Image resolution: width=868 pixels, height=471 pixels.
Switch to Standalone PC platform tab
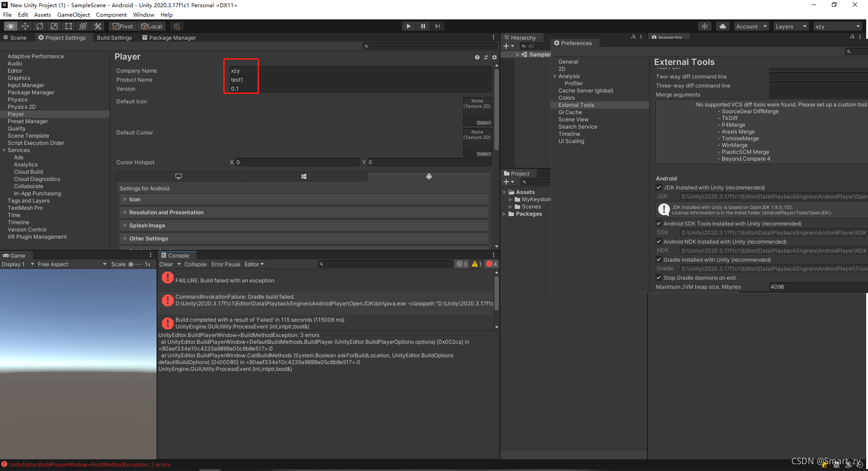pos(179,176)
